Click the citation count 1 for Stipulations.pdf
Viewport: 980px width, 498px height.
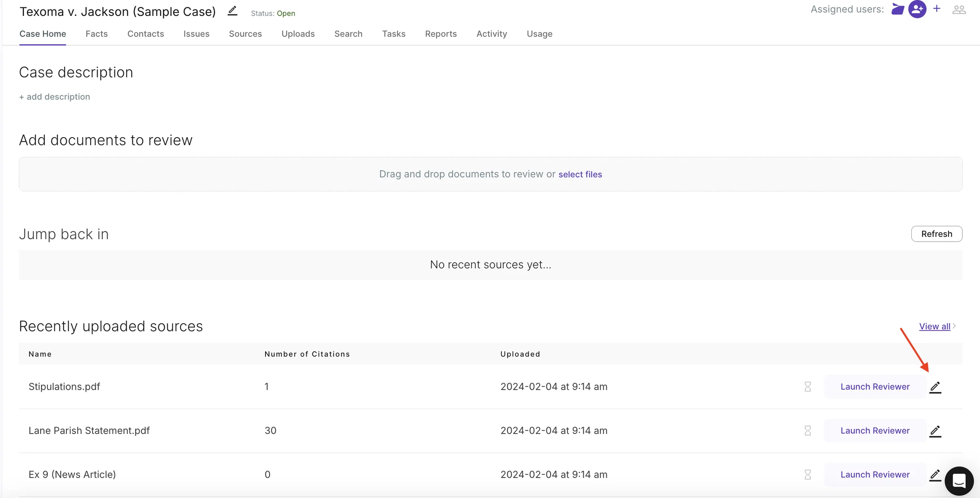266,387
